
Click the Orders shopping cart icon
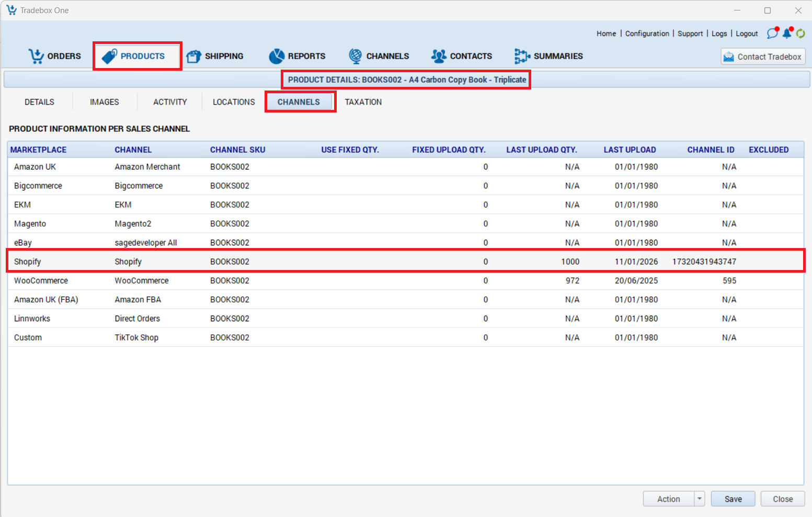(36, 56)
